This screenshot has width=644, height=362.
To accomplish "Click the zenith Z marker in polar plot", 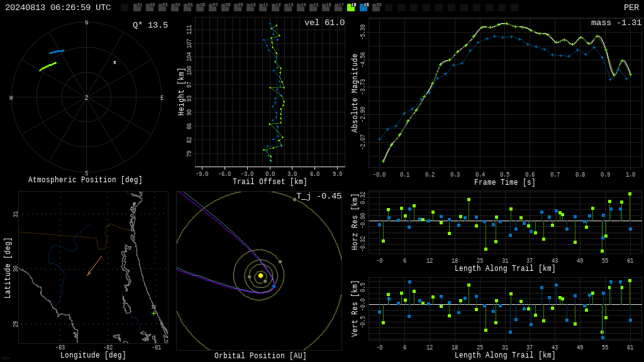I will pyautogui.click(x=86, y=97).
